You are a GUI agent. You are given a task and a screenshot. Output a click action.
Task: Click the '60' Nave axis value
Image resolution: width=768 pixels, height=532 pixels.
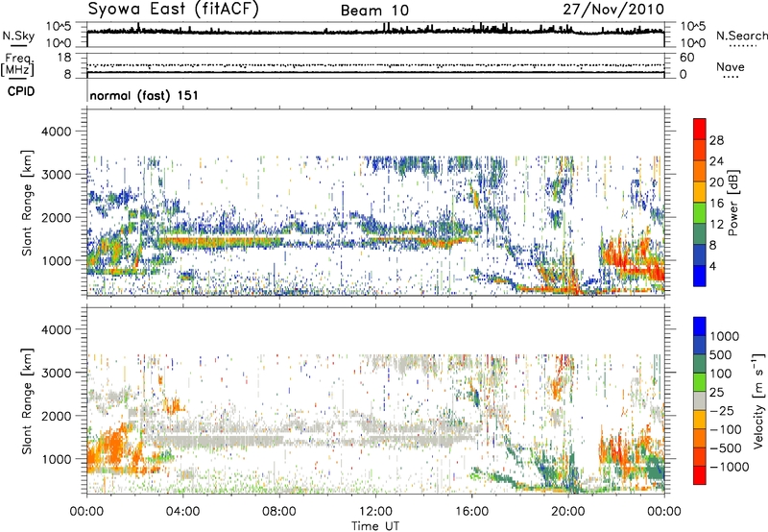(686, 58)
